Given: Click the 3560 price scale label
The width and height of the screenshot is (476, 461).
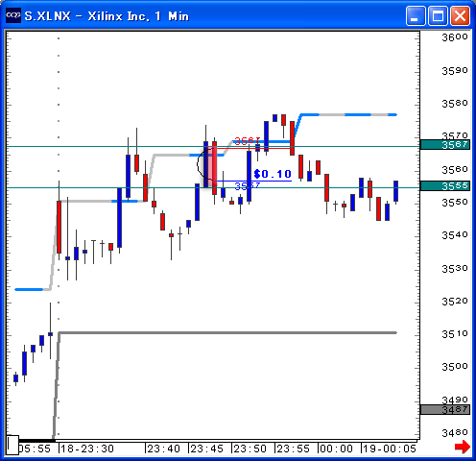Looking at the screenshot, I should [455, 169].
